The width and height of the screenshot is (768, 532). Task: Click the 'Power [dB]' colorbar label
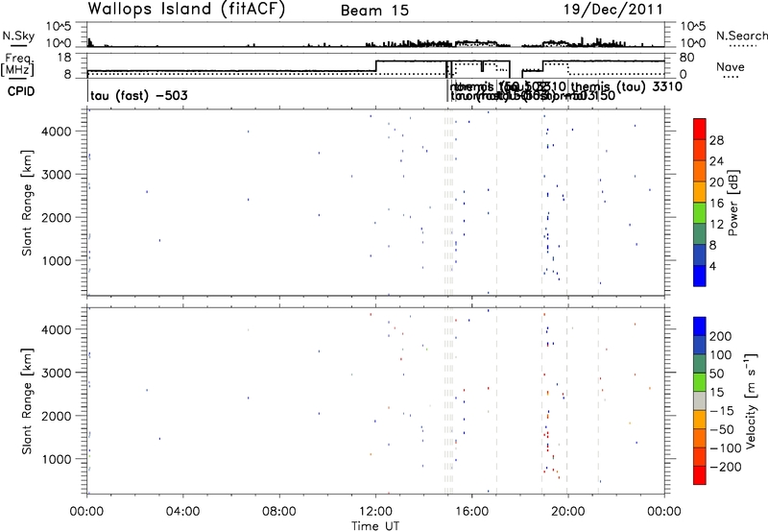(732, 203)
